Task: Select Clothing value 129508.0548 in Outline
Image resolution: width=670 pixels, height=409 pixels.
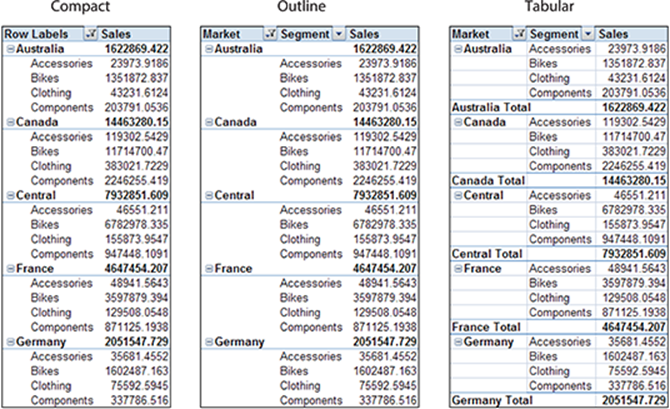Action: click(x=385, y=312)
